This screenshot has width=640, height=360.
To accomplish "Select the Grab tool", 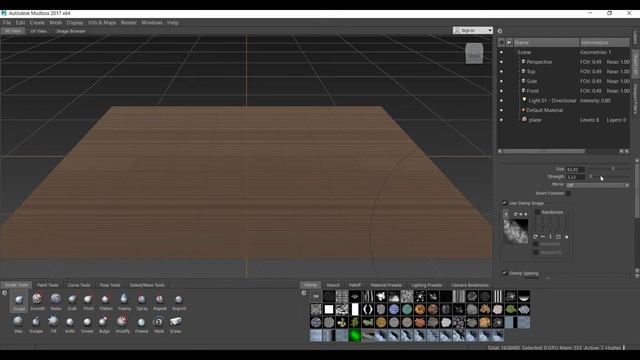I will (x=72, y=302).
